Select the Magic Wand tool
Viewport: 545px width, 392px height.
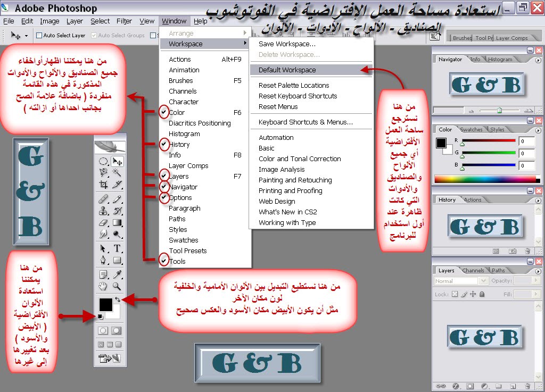117,173
